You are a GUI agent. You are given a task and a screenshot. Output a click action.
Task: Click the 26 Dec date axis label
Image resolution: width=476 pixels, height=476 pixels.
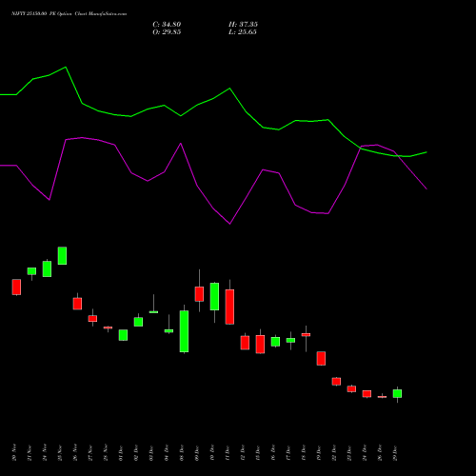(x=380, y=452)
